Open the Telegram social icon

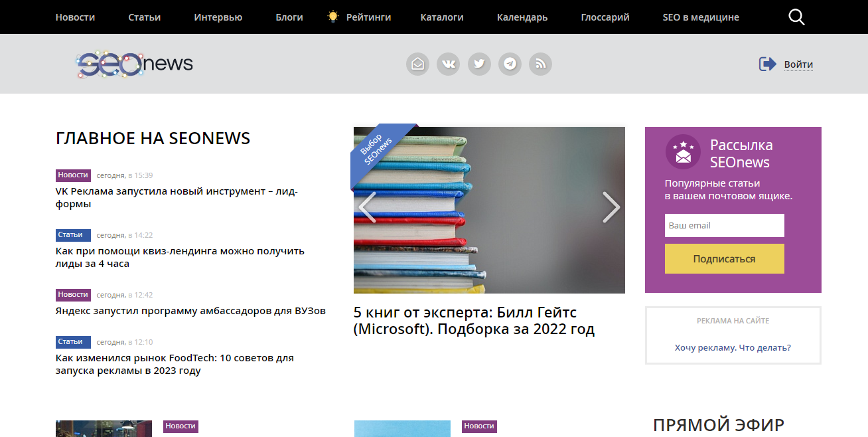click(x=510, y=64)
